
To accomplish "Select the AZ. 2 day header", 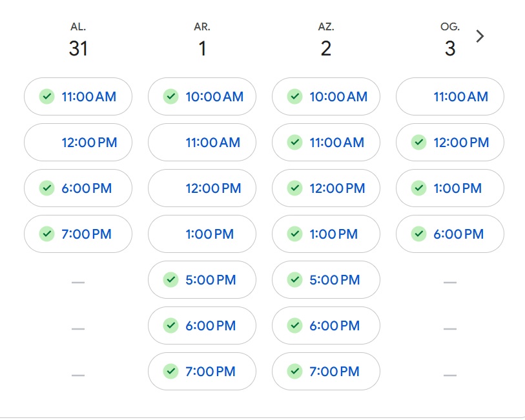I will (x=326, y=40).
